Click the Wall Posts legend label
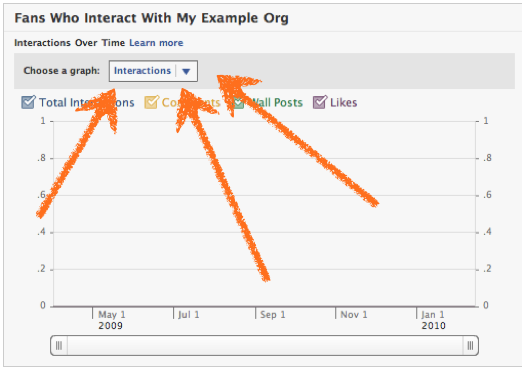528x370 pixels. tap(276, 102)
